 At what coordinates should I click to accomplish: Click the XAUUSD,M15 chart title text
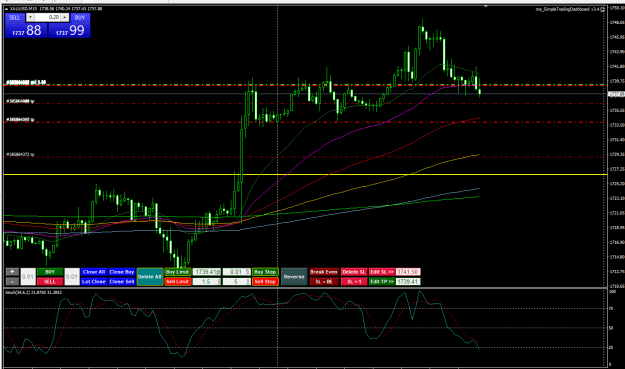click(23, 9)
